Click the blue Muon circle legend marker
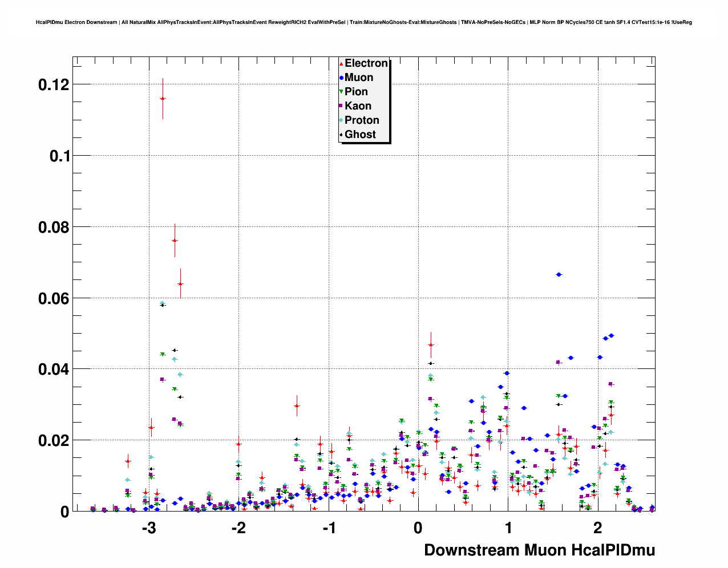The width and height of the screenshot is (728, 568). pyautogui.click(x=341, y=78)
